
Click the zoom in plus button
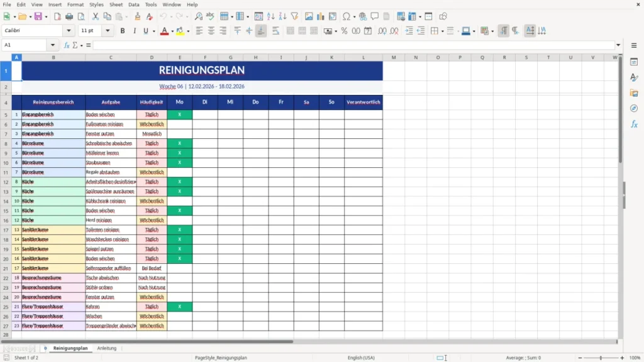(622, 358)
